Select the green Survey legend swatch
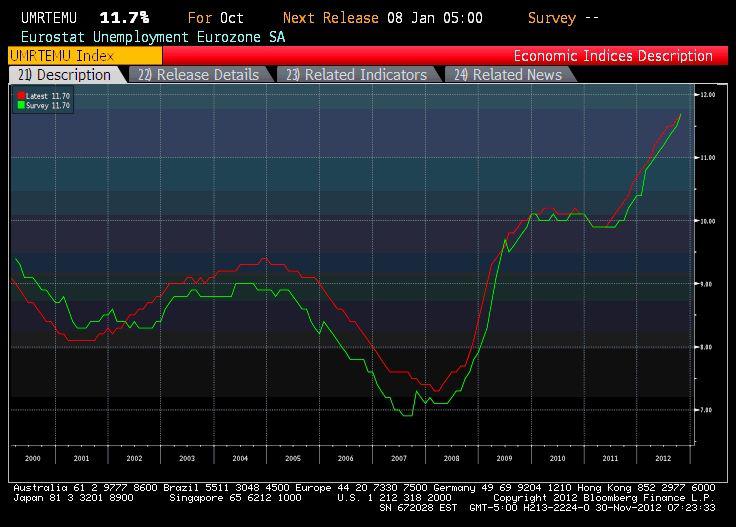Image resolution: width=736 pixels, height=527 pixels. click(x=21, y=103)
